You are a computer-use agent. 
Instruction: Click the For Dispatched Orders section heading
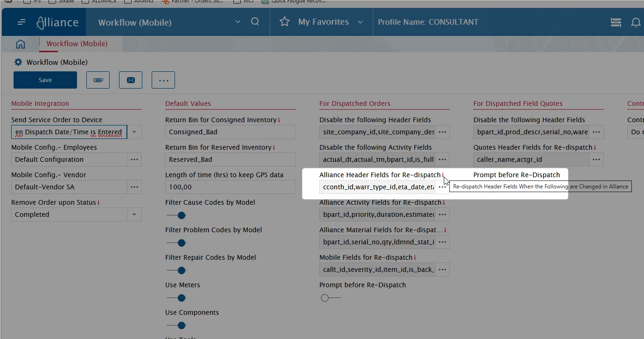(x=355, y=104)
